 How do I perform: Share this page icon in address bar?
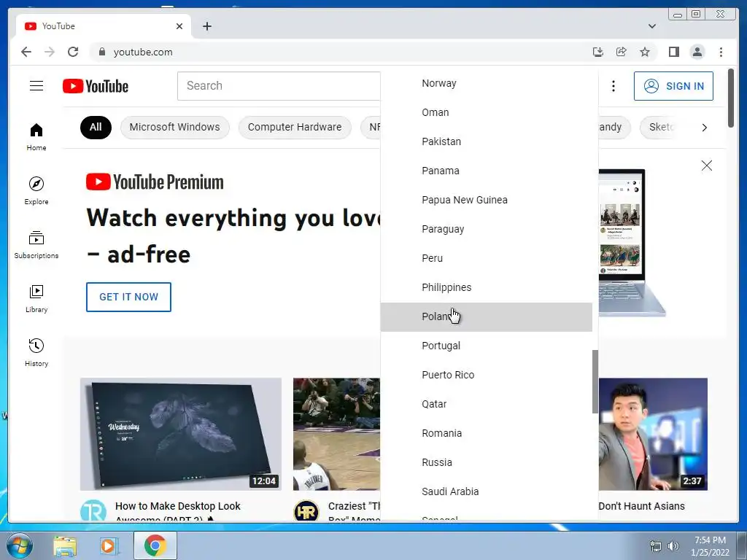pos(622,52)
